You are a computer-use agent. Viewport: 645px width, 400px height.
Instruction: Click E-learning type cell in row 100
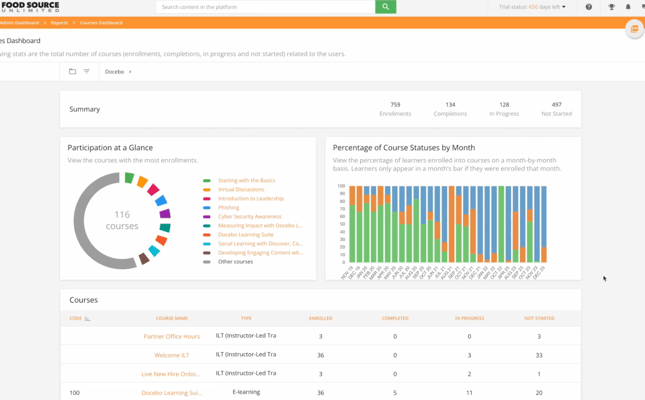click(246, 392)
